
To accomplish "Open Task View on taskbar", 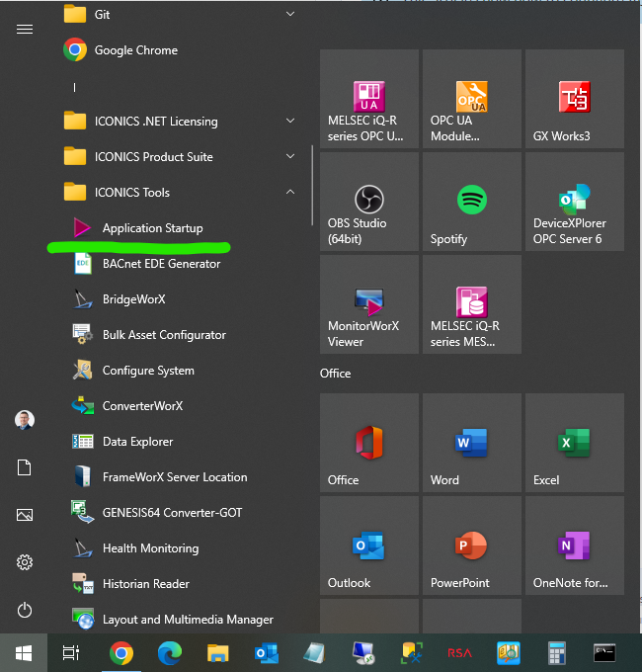I will [x=71, y=653].
